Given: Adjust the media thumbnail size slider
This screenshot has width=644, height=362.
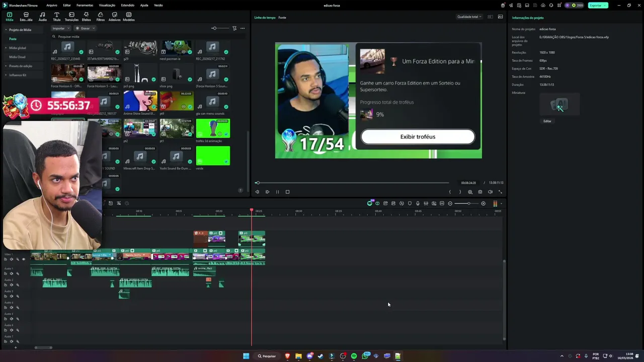Looking at the screenshot, I should click(x=219, y=28).
